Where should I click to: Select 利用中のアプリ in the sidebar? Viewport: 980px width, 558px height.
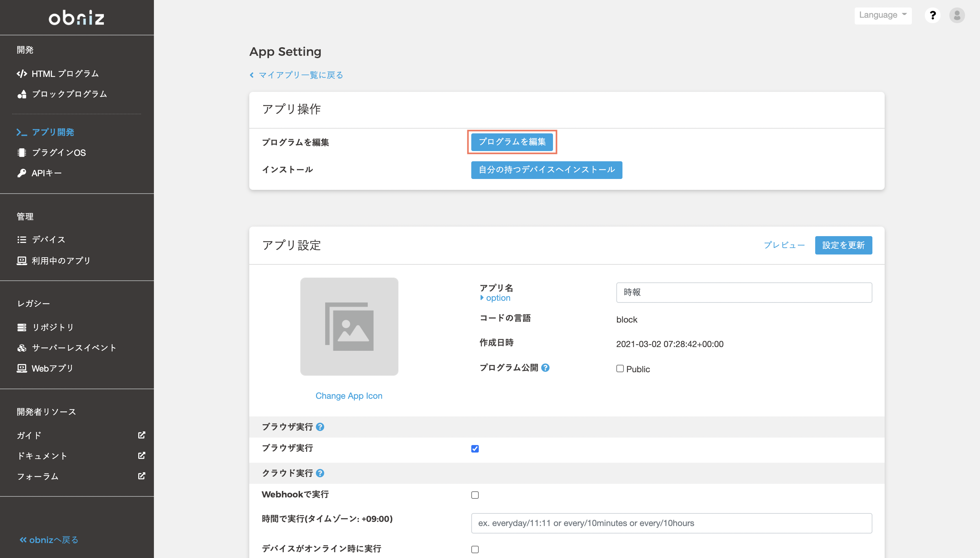point(61,261)
